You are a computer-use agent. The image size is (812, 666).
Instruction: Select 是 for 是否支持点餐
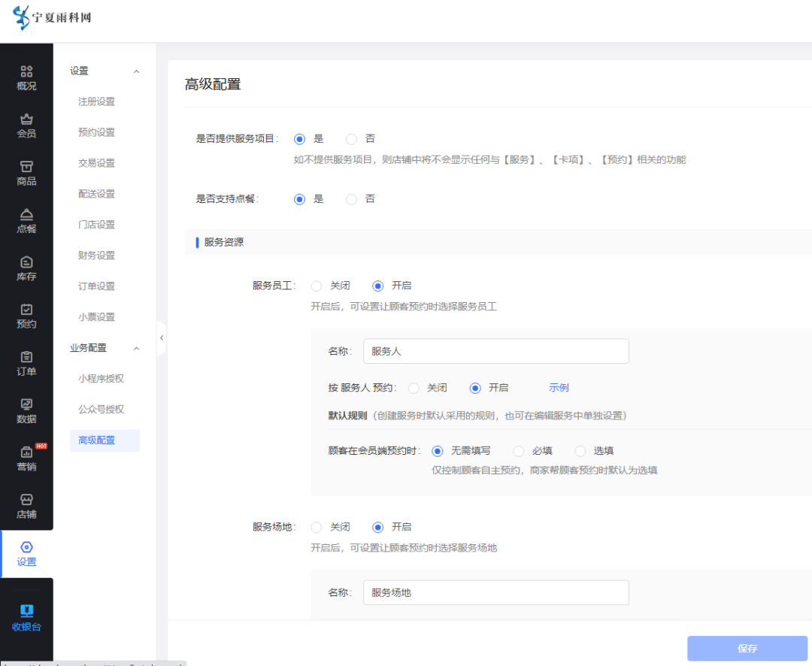pyautogui.click(x=299, y=199)
